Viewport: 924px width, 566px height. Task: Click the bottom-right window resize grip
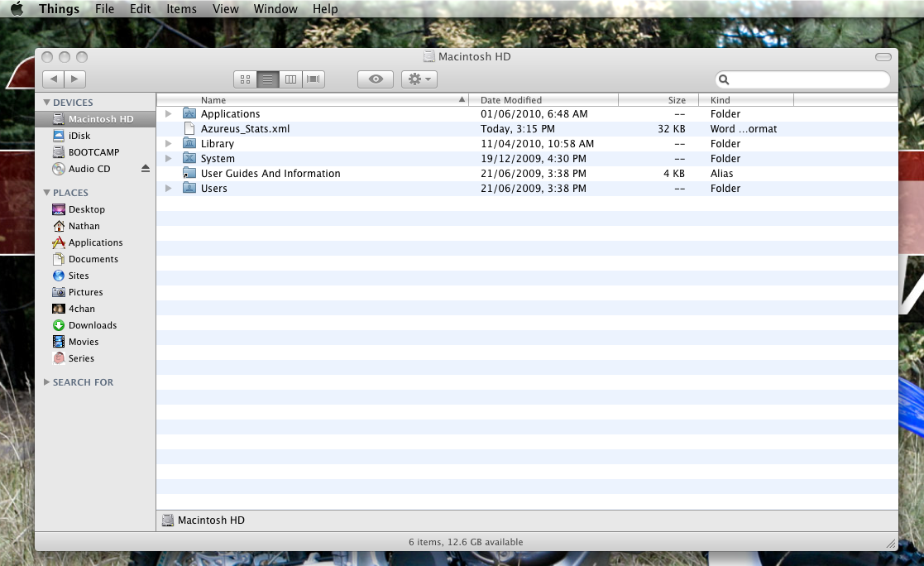click(x=891, y=544)
